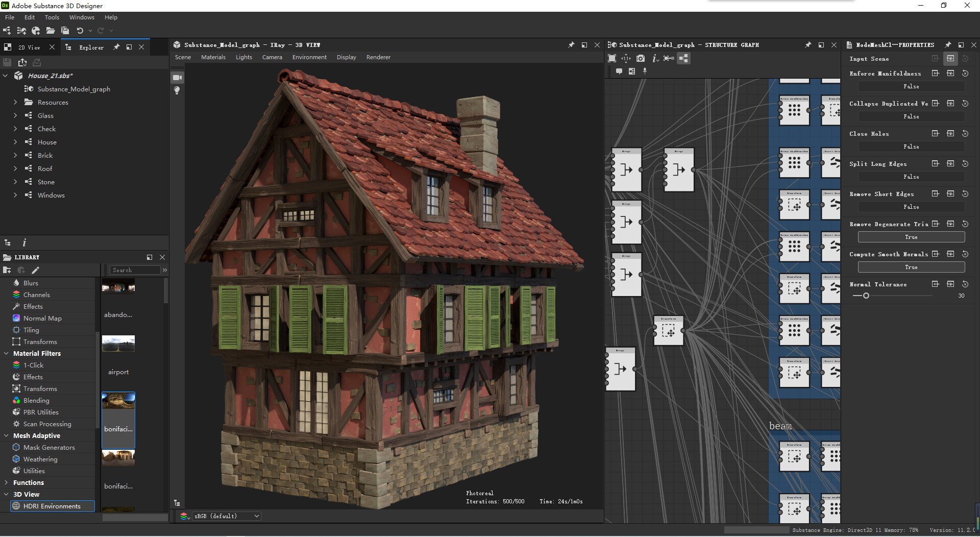Click the export icon below the 2D View tab
The height and width of the screenshot is (537, 980).
(x=22, y=62)
